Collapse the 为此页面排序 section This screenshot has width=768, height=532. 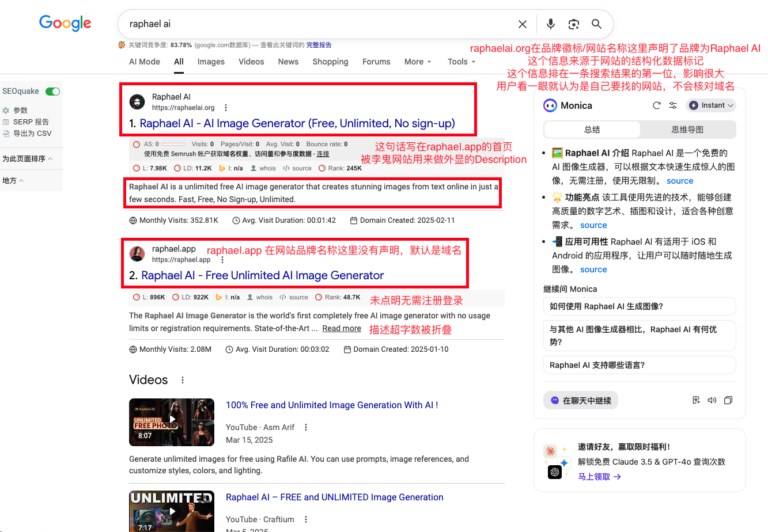(28, 159)
